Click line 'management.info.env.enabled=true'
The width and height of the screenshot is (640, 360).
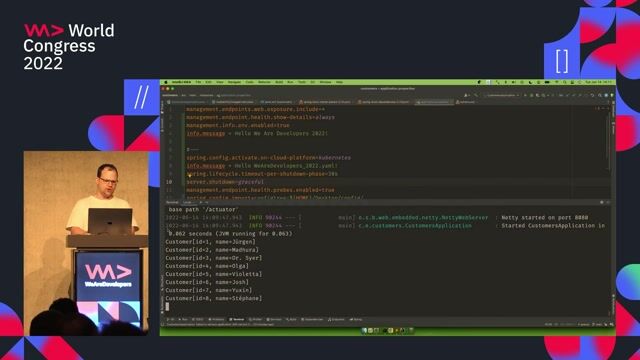238,125
